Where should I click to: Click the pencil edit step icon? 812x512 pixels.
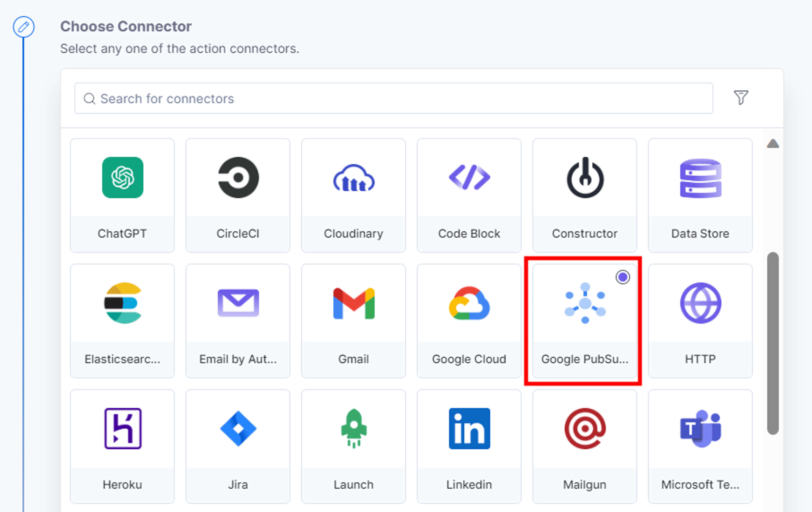(24, 27)
